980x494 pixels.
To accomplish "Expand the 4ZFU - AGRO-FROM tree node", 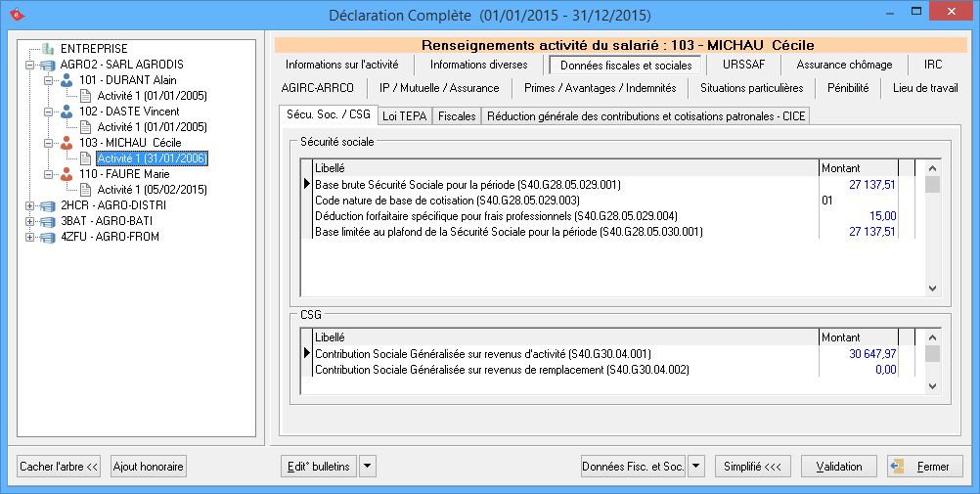I will (x=29, y=237).
